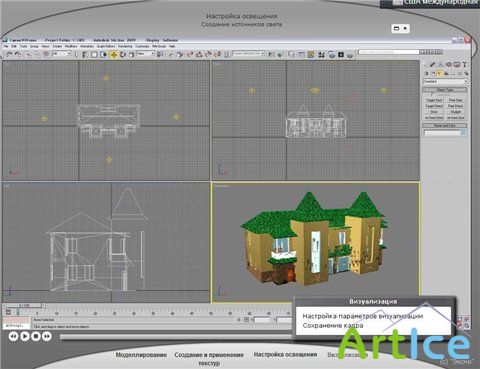
Task: Open the Schematic View icon
Action: 311,54
